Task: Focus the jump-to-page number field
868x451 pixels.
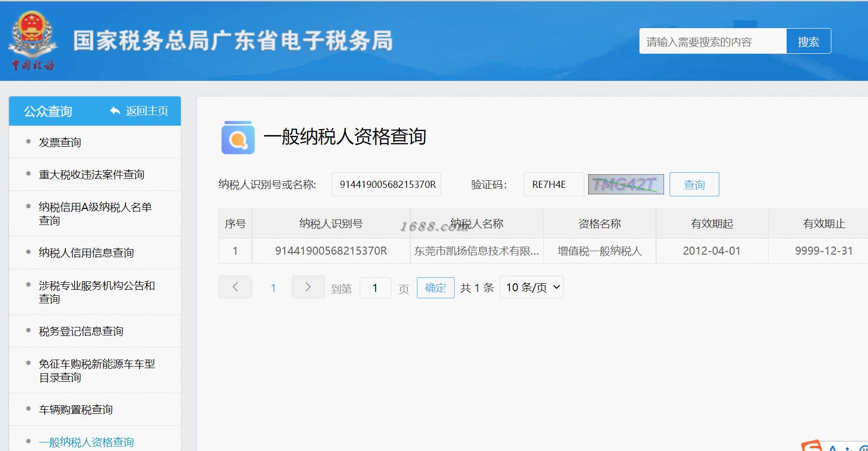Action: tap(375, 288)
